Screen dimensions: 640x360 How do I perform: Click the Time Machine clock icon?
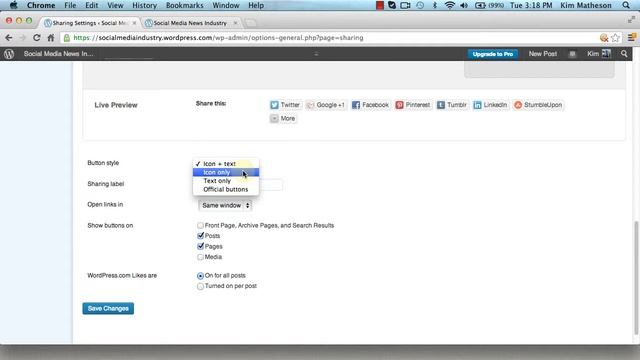click(420, 5)
